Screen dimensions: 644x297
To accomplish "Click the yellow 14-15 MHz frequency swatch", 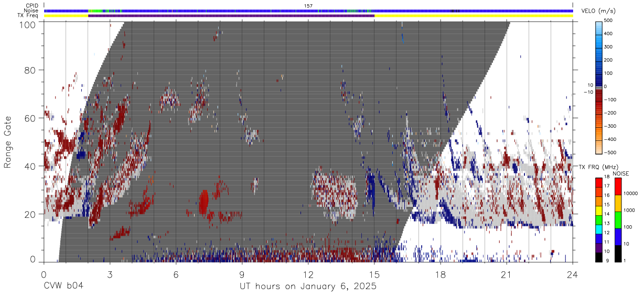I will pyautogui.click(x=599, y=211).
